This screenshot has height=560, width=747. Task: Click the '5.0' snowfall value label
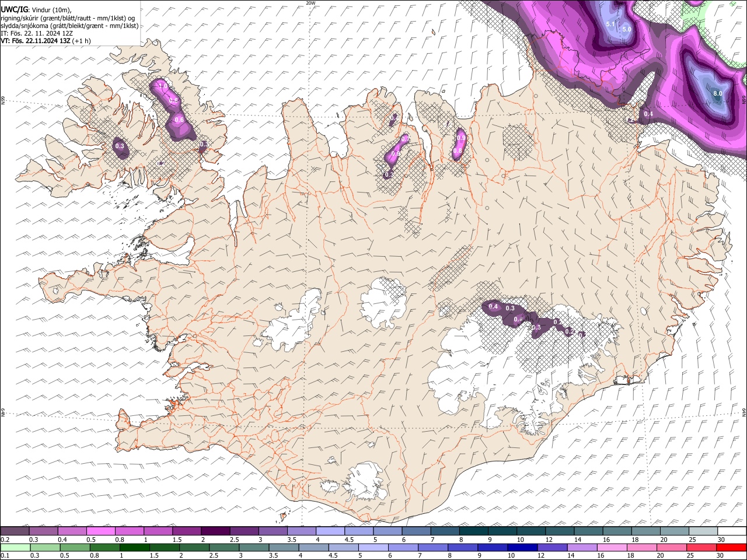tap(627, 29)
